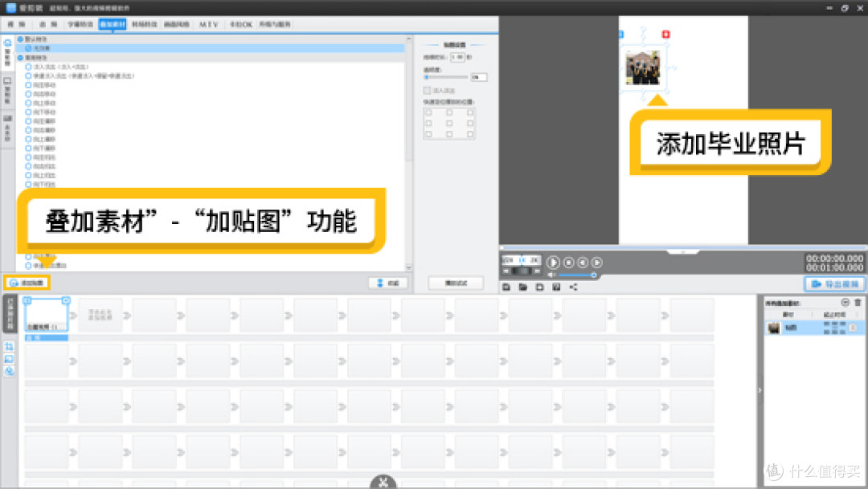The width and height of the screenshot is (868, 489).
Task: Switch to the 卡拉OK tab
Action: pyautogui.click(x=241, y=24)
